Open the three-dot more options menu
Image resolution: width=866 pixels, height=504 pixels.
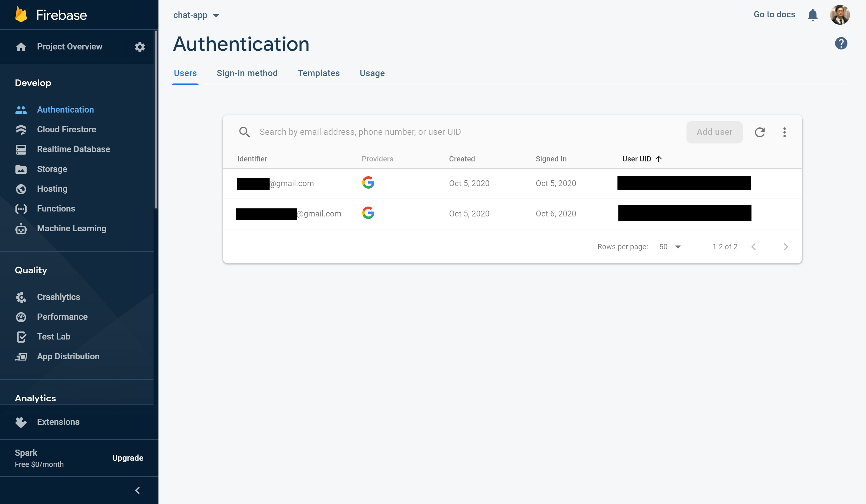point(784,132)
